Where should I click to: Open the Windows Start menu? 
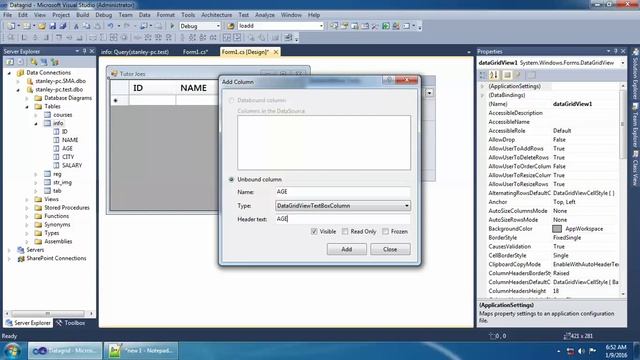tap(12, 351)
